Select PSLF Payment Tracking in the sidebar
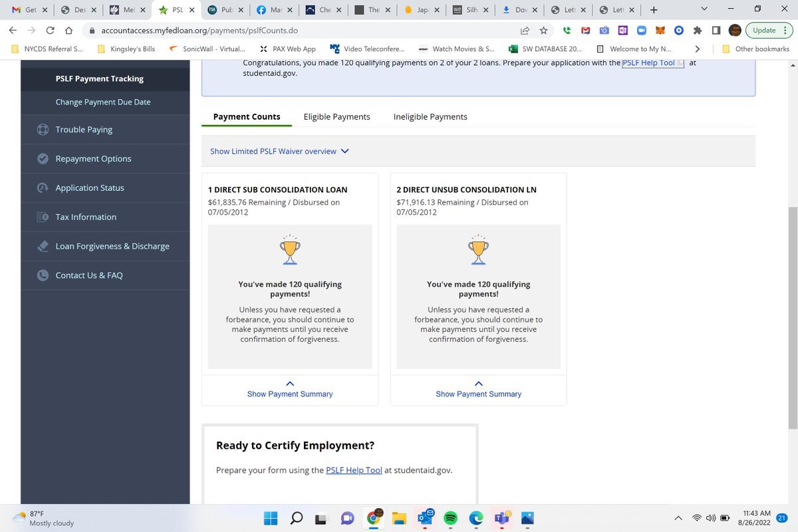Screen dimensions: 798x532 point(100,78)
